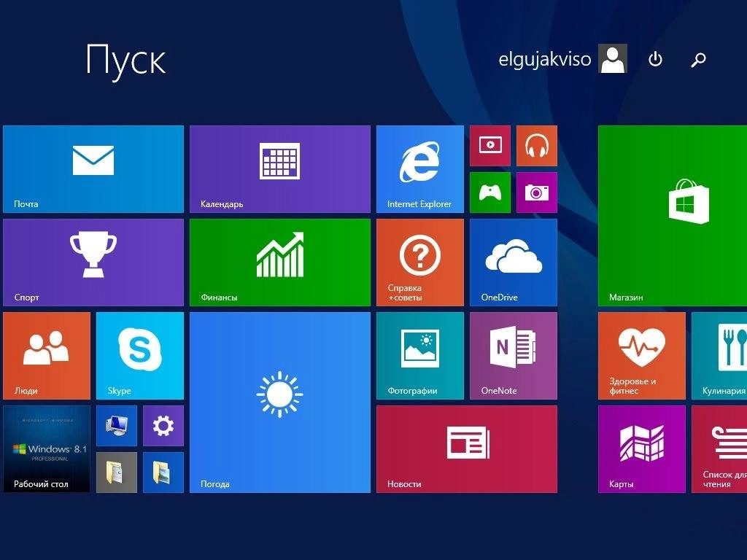Launch the Skype tile
Screen dimensions: 747x560
(x=140, y=356)
